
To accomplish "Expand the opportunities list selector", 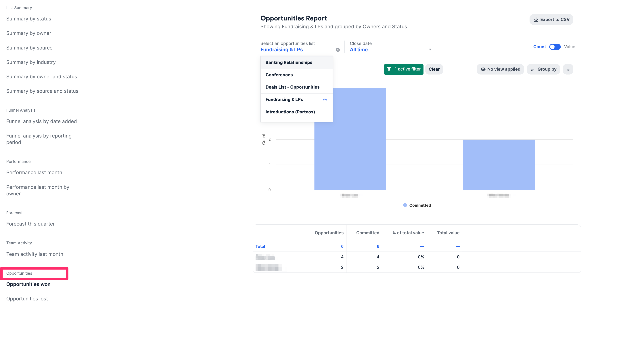I will (282, 49).
